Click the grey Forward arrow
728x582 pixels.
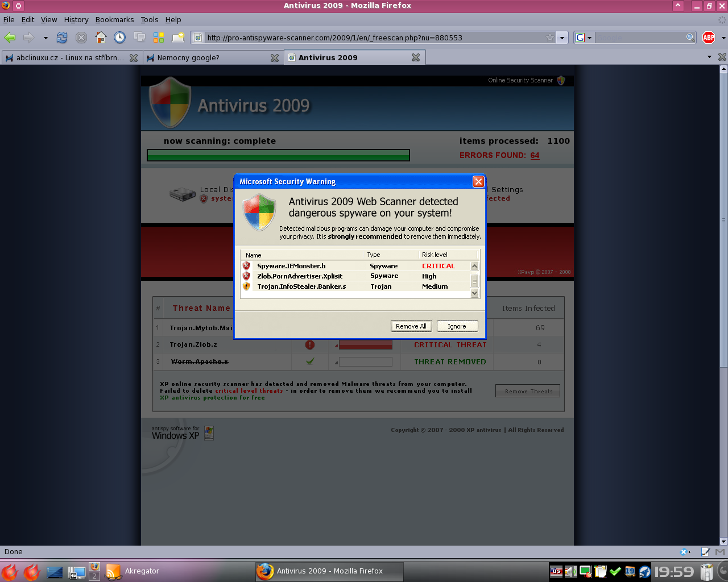tap(28, 38)
